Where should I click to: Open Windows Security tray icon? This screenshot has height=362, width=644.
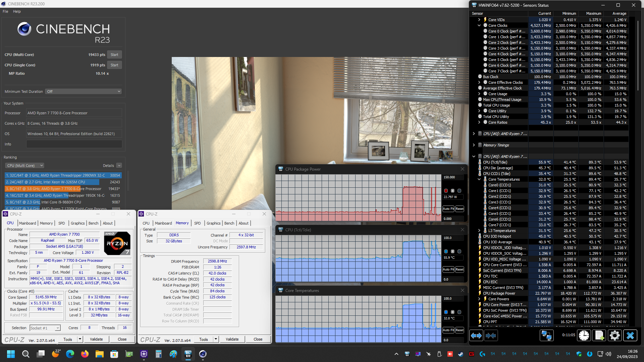pyautogui.click(x=579, y=354)
